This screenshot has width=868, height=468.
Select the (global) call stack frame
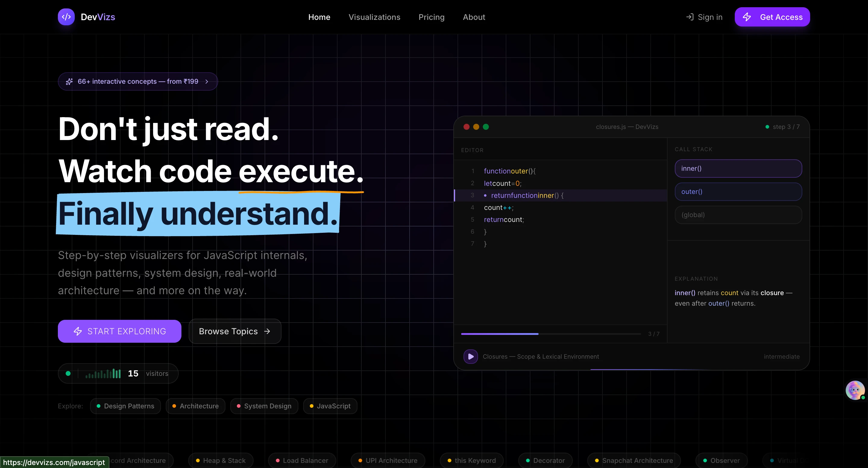738,215
